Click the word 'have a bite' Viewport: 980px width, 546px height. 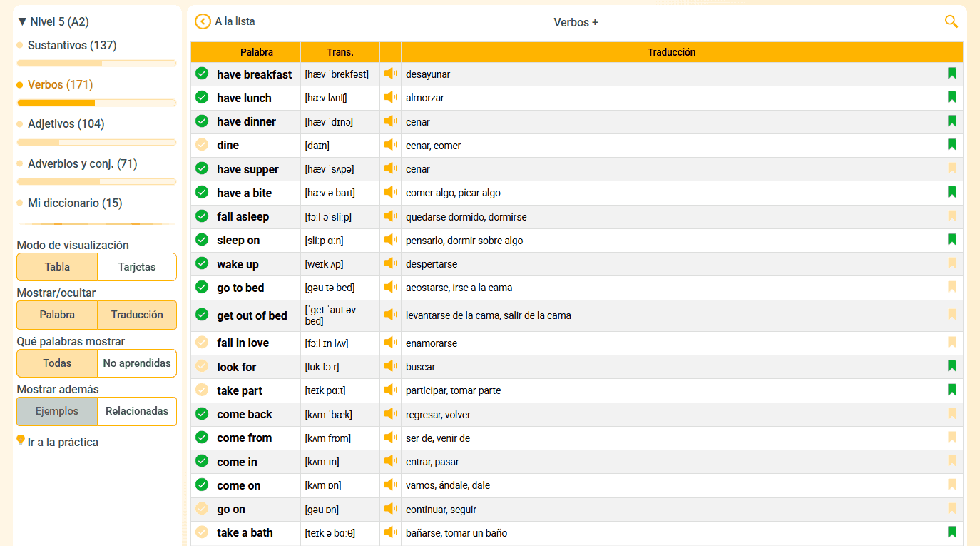tap(245, 193)
